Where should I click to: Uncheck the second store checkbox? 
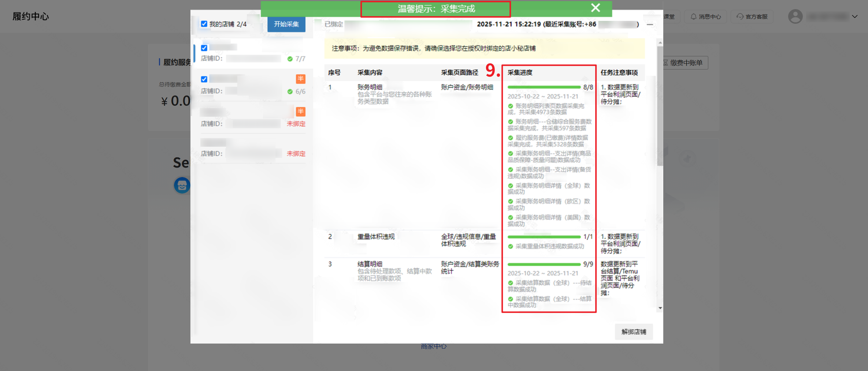[x=204, y=79]
